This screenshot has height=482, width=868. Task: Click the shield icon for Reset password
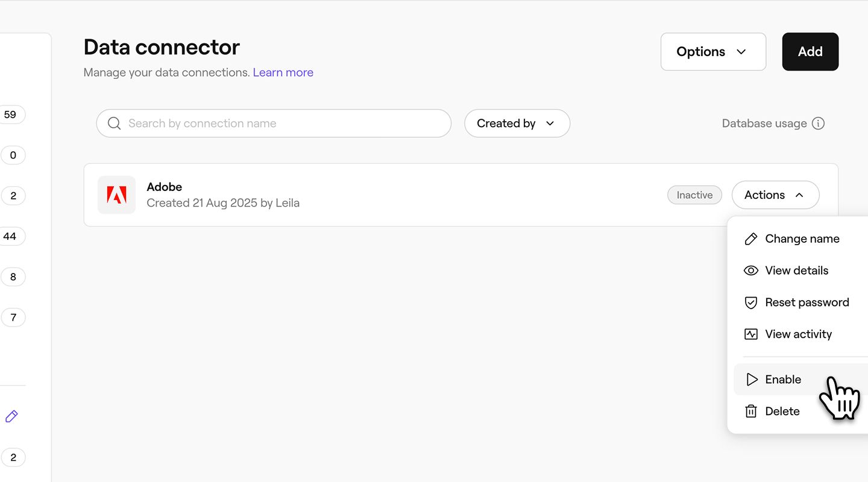click(x=751, y=302)
